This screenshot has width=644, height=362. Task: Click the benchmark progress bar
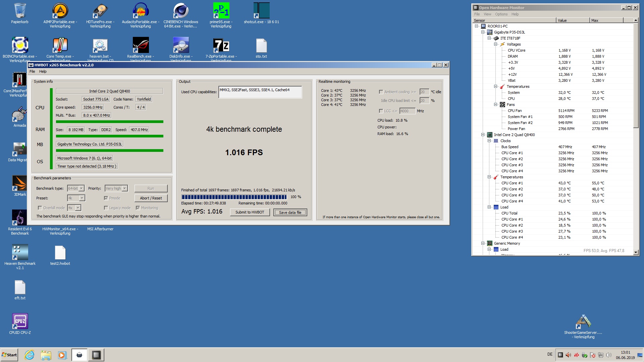coord(234,197)
